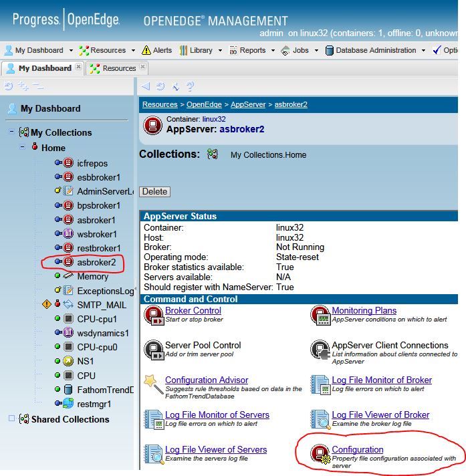Image resolution: width=466 pixels, height=476 pixels.
Task: Open the Configuration Advisor link
Action: coord(207,380)
